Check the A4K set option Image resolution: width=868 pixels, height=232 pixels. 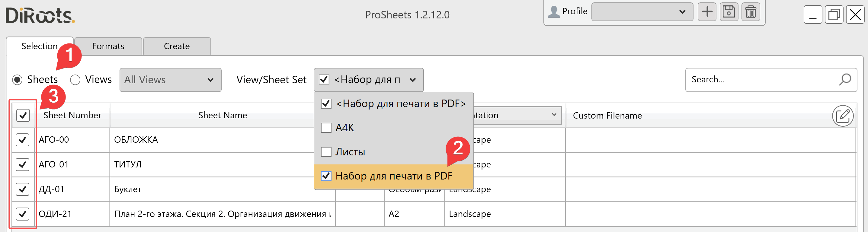pyautogui.click(x=326, y=128)
